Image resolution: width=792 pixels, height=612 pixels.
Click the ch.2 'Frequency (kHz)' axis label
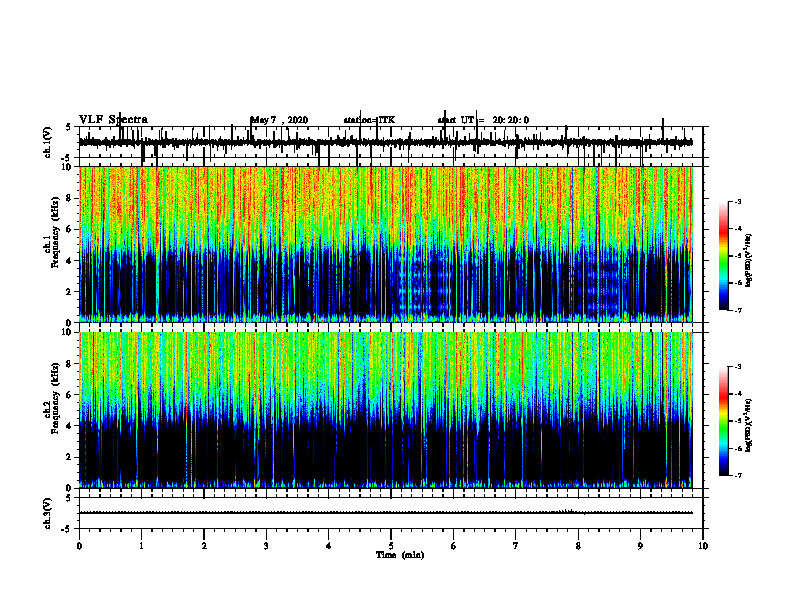coord(56,398)
